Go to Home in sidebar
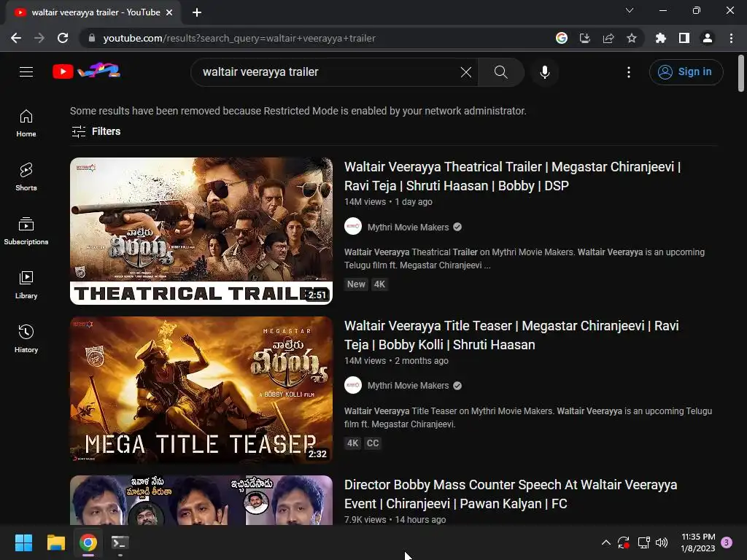Screen dimensions: 747x560 click(26, 123)
